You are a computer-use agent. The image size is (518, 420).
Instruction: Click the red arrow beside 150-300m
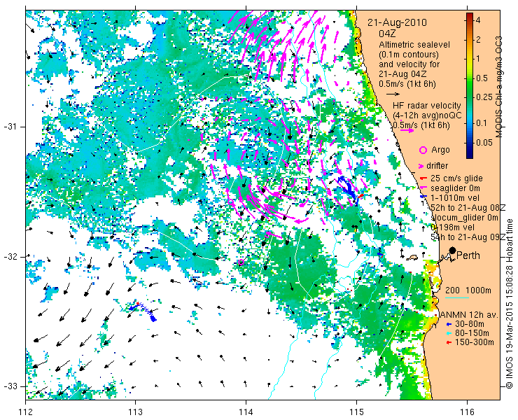pos(448,343)
